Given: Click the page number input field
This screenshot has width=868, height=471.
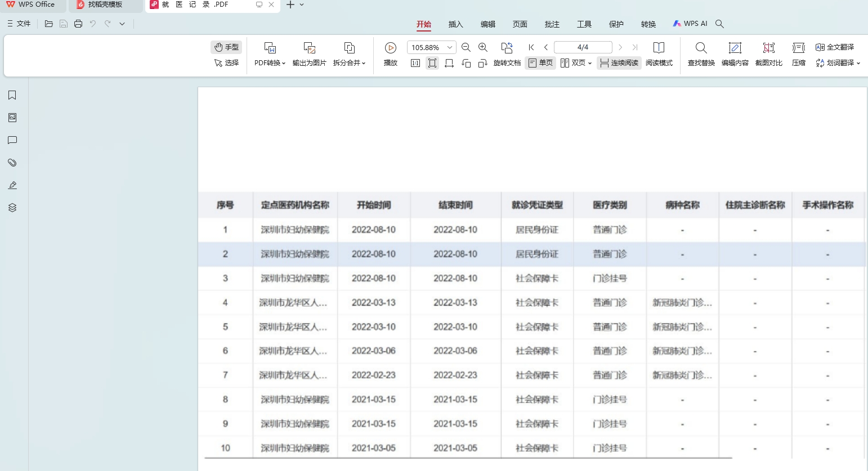Looking at the screenshot, I should click(583, 47).
